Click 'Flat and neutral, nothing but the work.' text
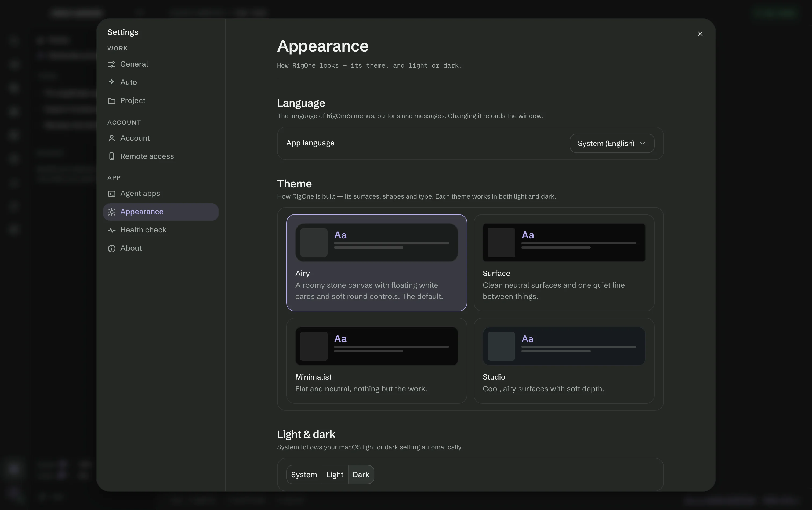This screenshot has height=510, width=812. coord(361,389)
